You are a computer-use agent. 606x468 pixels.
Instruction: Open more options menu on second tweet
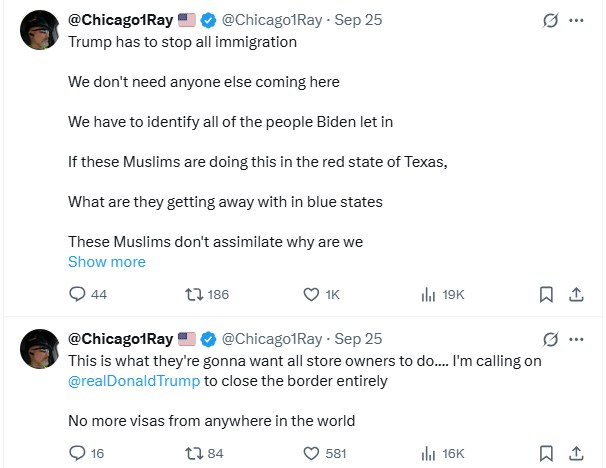577,339
